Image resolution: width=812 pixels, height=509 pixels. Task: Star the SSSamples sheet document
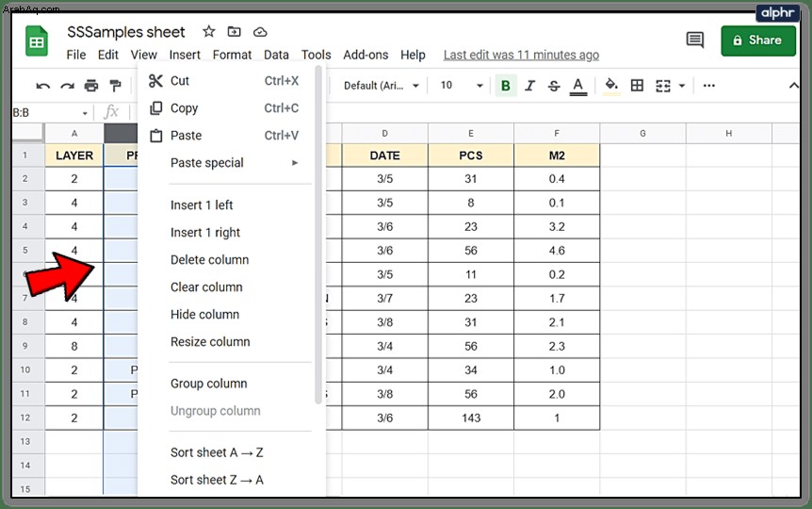(x=209, y=32)
